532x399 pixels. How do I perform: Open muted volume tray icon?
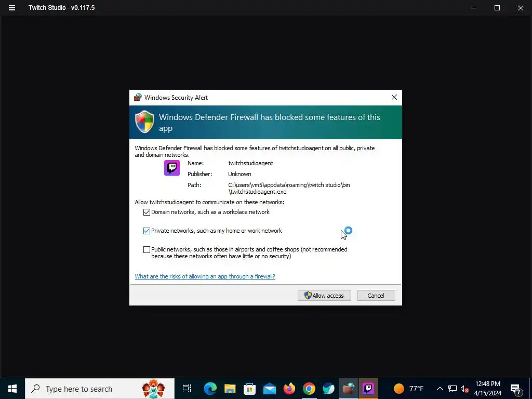coord(464,389)
